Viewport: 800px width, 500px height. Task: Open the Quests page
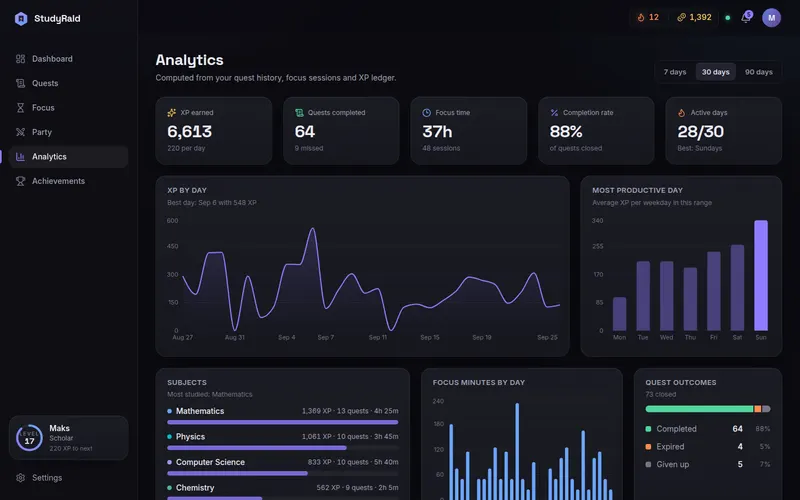coord(68,83)
